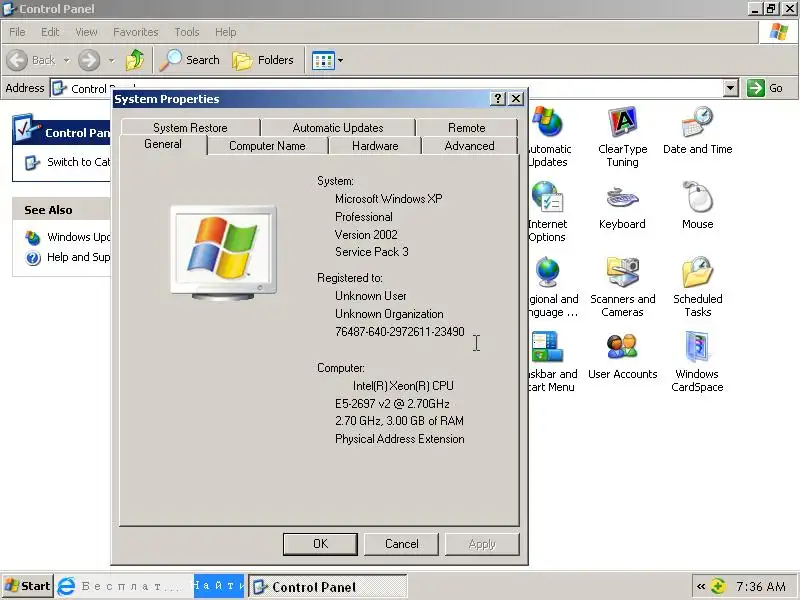Toggle the Folders pane button

[x=263, y=60]
